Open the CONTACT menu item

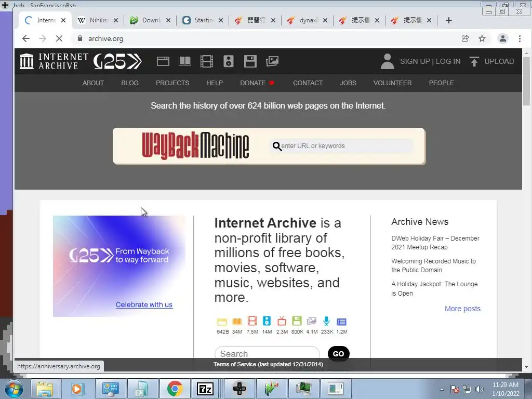coord(308,83)
